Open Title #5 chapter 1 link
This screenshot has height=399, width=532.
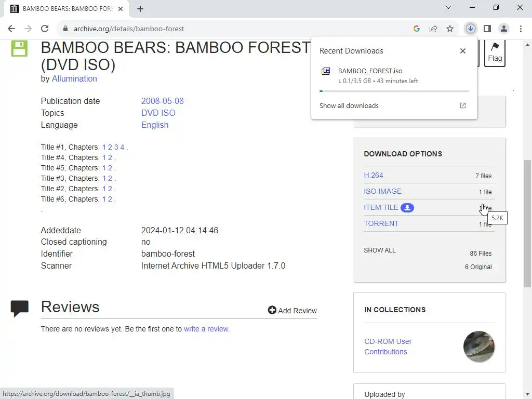click(x=104, y=168)
